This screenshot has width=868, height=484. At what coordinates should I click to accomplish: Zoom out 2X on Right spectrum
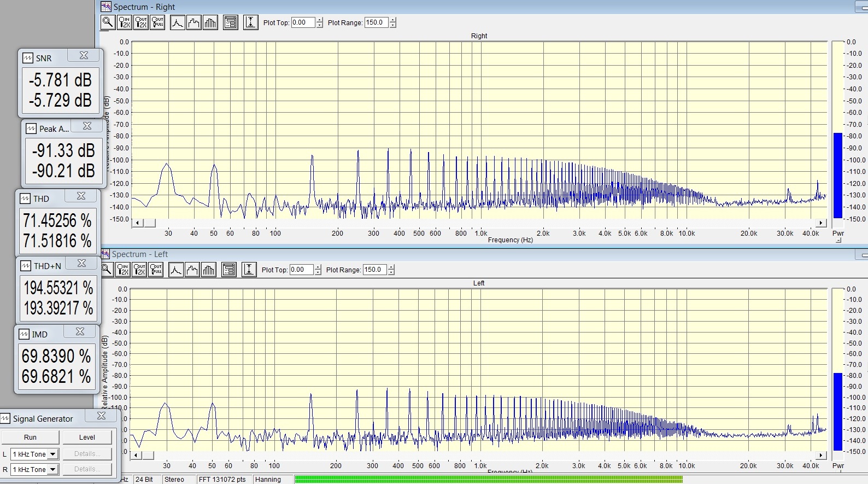point(141,22)
